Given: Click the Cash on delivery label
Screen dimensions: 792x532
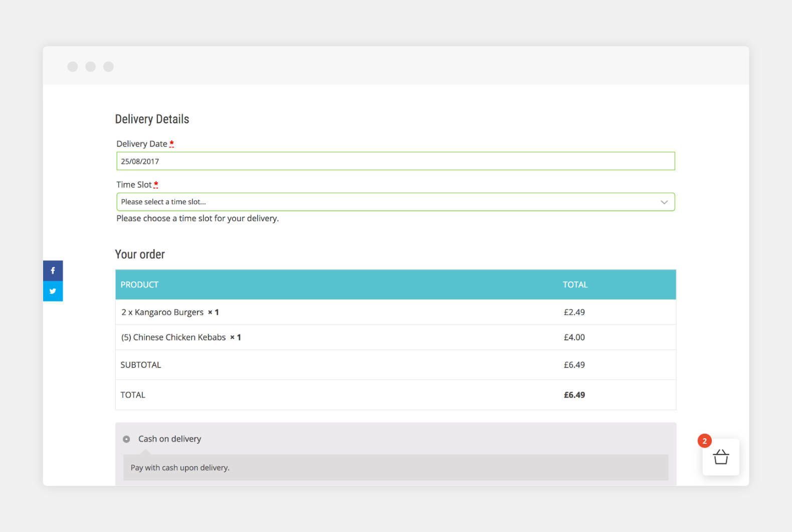Looking at the screenshot, I should [x=169, y=439].
